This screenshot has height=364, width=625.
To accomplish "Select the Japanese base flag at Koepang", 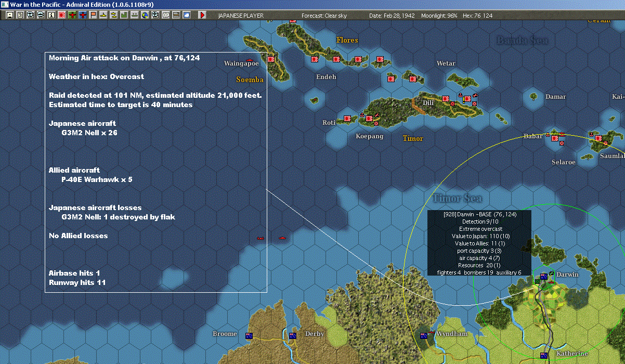I will (369, 119).
